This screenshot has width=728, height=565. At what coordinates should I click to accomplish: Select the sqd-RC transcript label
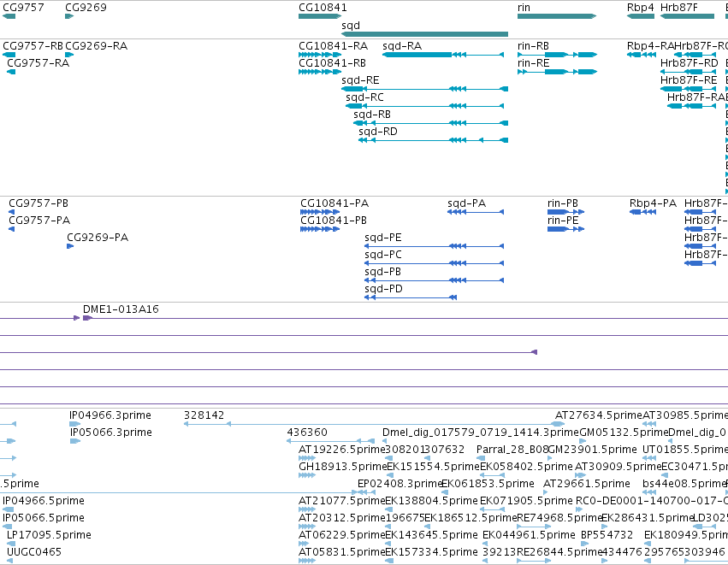(364, 97)
